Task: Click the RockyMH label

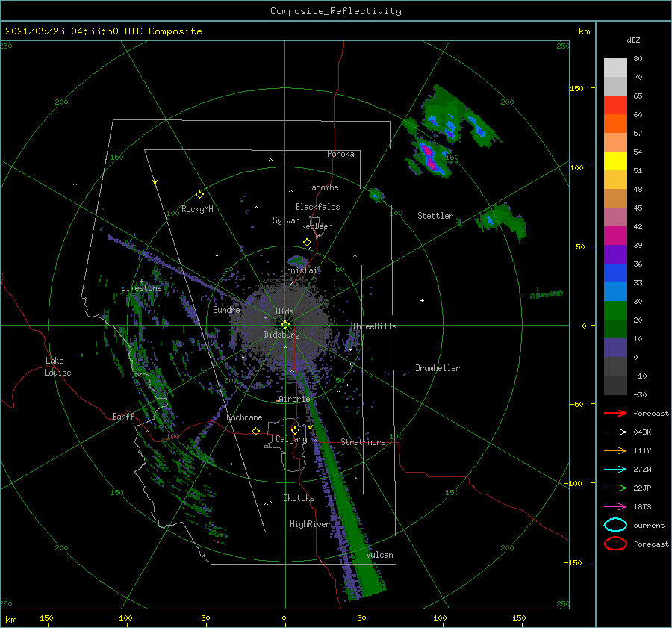Action: 197,209
